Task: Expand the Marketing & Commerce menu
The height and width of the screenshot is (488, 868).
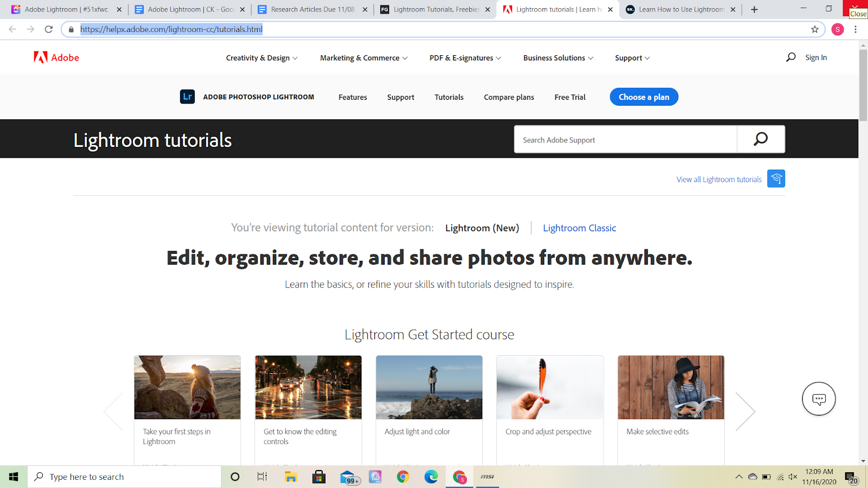Action: 363,58
